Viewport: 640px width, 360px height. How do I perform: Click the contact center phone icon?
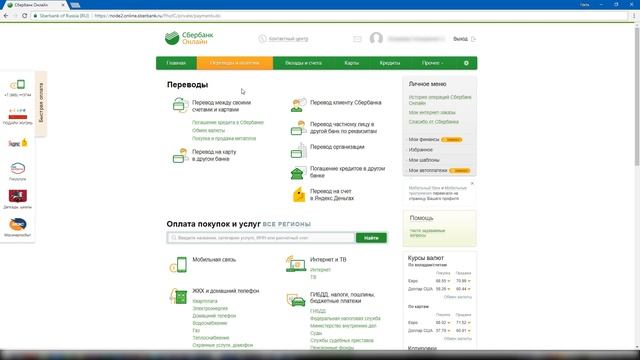click(x=262, y=39)
